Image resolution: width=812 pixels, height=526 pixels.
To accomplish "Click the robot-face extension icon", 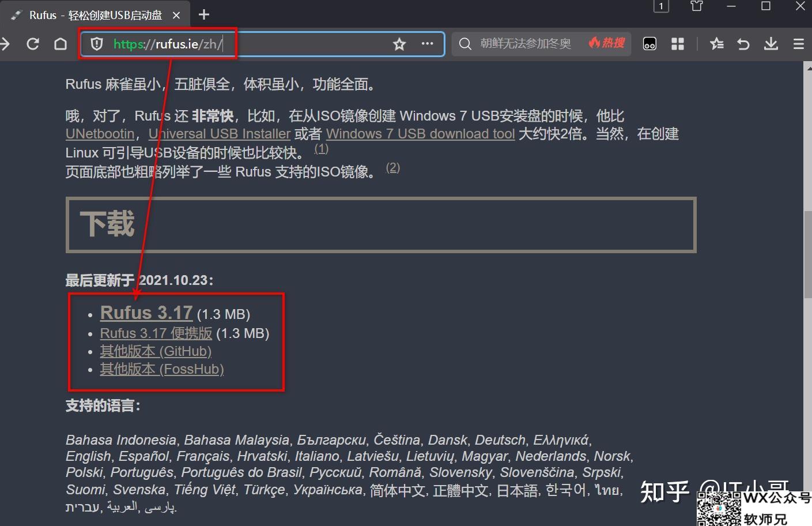I will click(x=649, y=43).
